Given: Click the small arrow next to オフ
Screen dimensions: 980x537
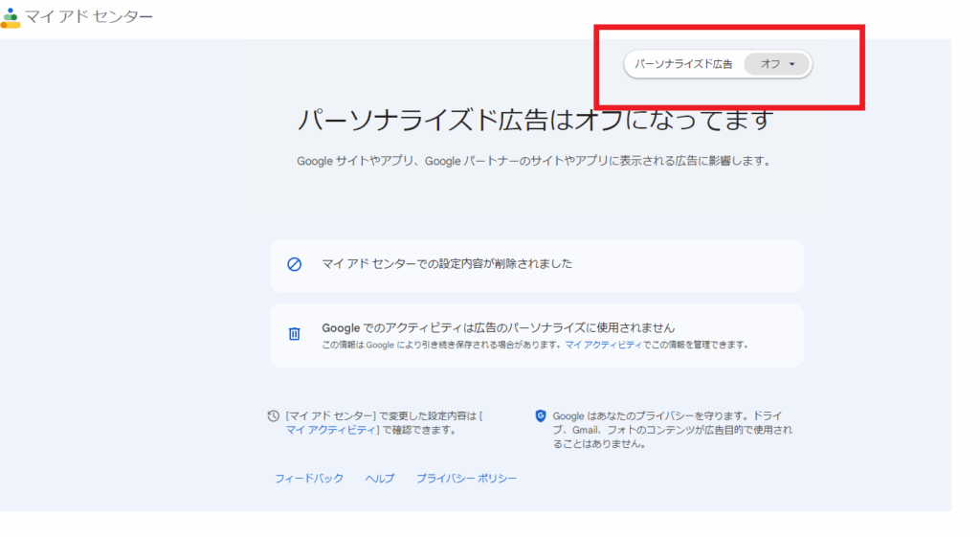Looking at the screenshot, I should pos(792,64).
